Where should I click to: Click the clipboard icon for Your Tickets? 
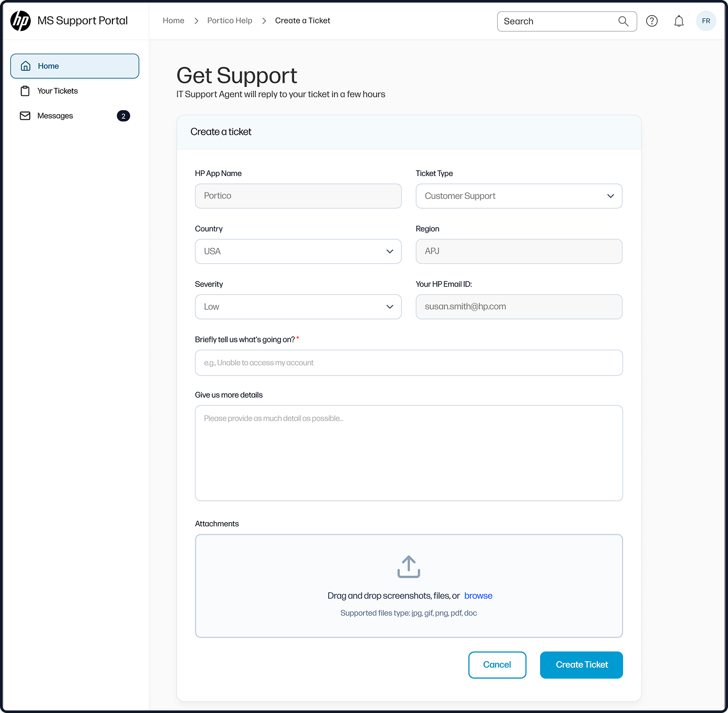point(25,91)
